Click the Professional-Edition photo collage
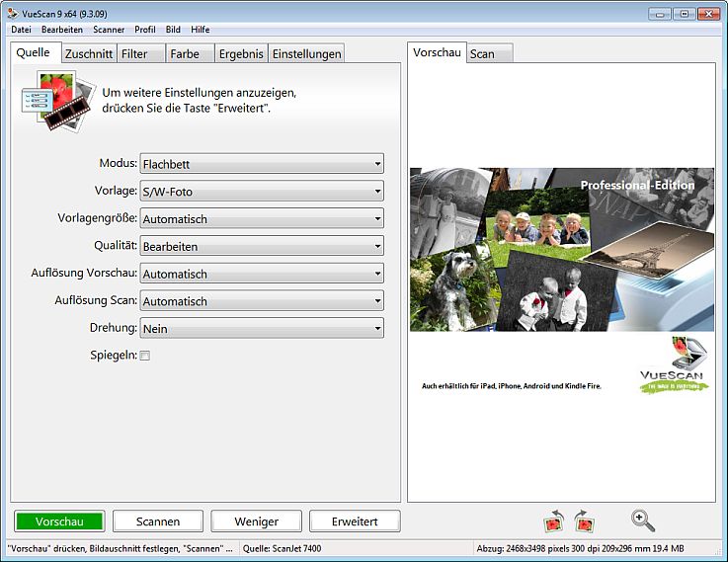Image resolution: width=728 pixels, height=562 pixels. click(562, 250)
